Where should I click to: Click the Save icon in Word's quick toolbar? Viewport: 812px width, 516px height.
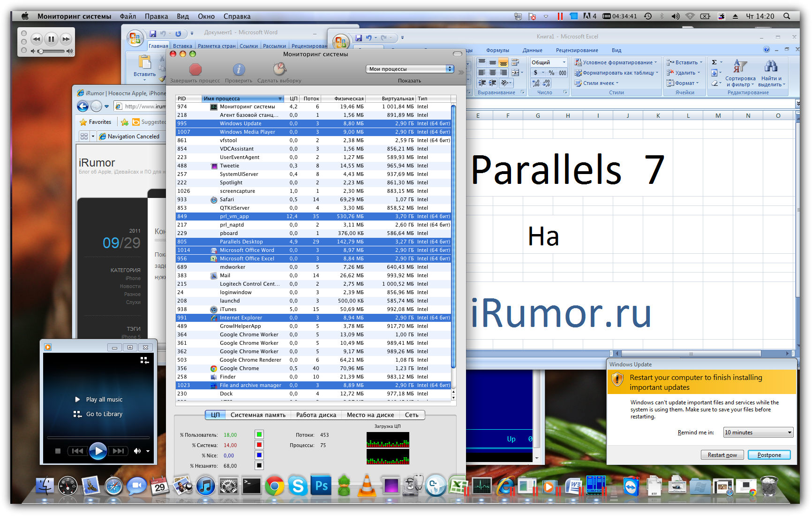click(x=153, y=34)
